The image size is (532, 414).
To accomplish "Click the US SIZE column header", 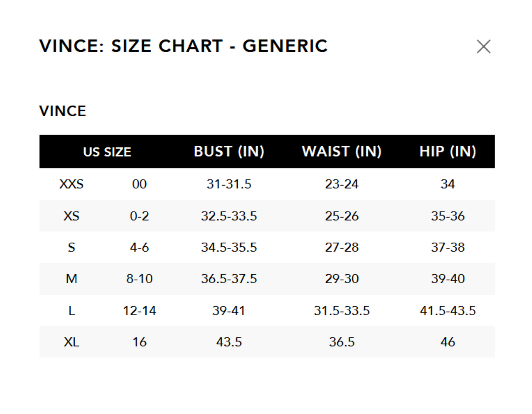I will pos(107,152).
